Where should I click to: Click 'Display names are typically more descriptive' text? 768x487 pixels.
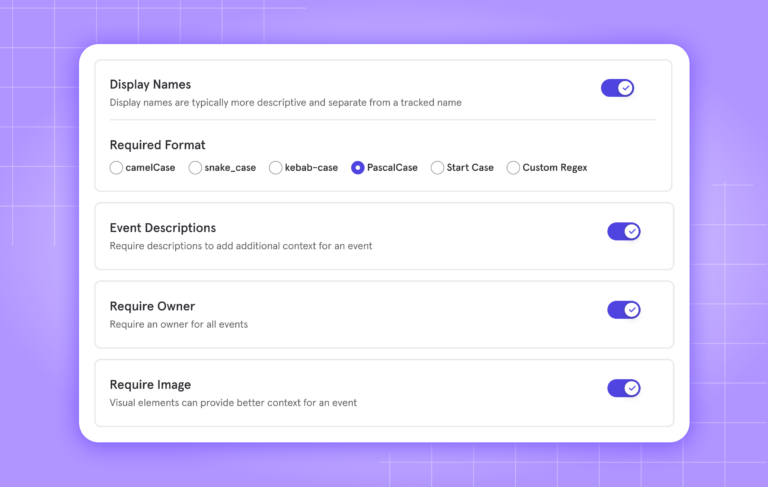point(286,102)
